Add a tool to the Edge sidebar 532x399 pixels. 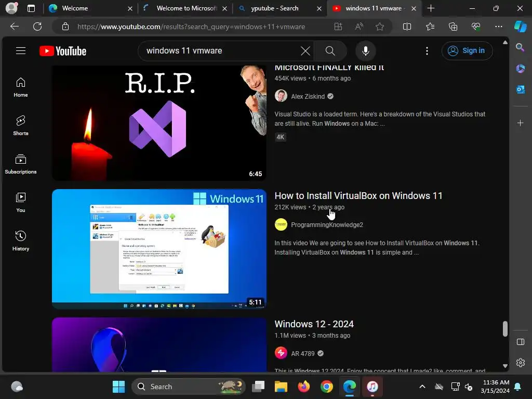(x=520, y=123)
